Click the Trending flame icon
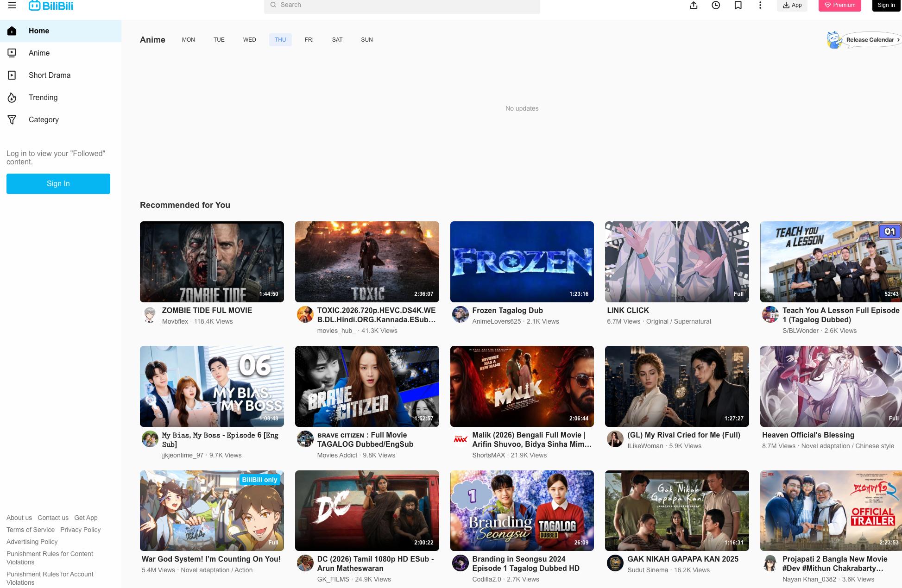This screenshot has width=902, height=588. tap(12, 98)
